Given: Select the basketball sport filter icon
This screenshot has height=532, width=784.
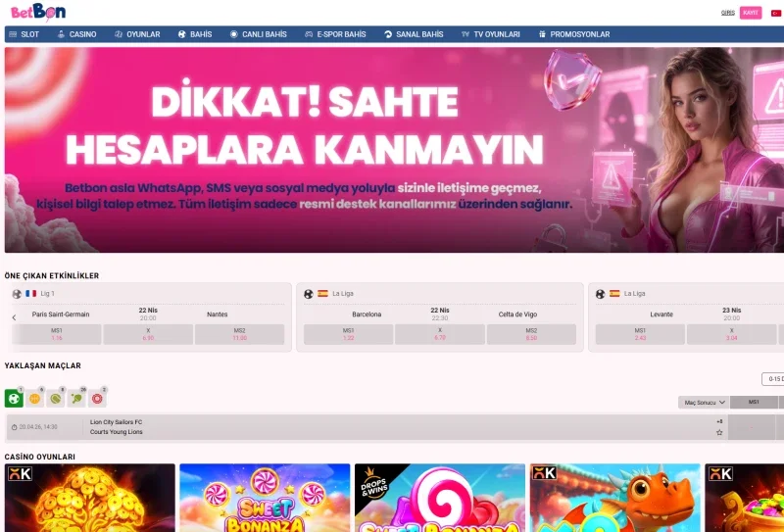Looking at the screenshot, I should point(34,399).
